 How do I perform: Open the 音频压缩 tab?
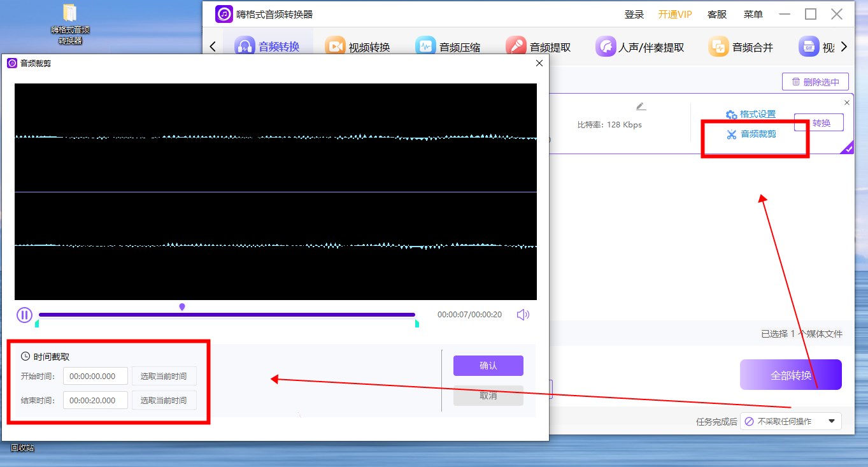448,47
